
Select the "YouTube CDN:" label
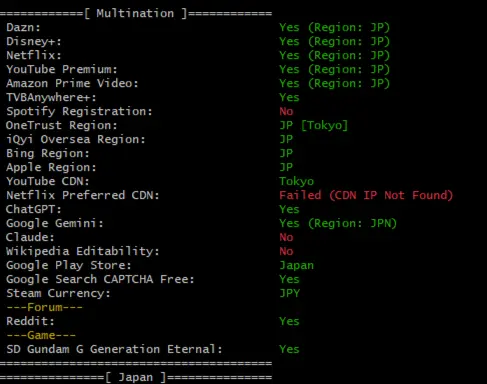tap(48, 181)
